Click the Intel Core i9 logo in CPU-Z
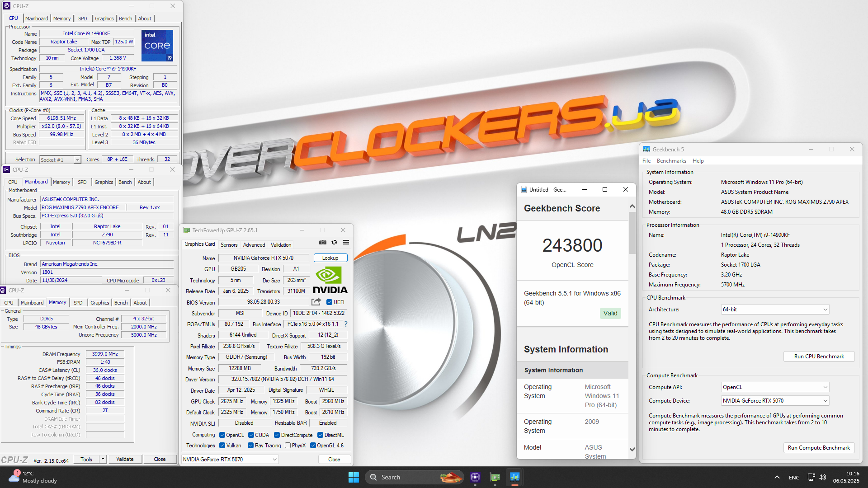 tap(157, 46)
